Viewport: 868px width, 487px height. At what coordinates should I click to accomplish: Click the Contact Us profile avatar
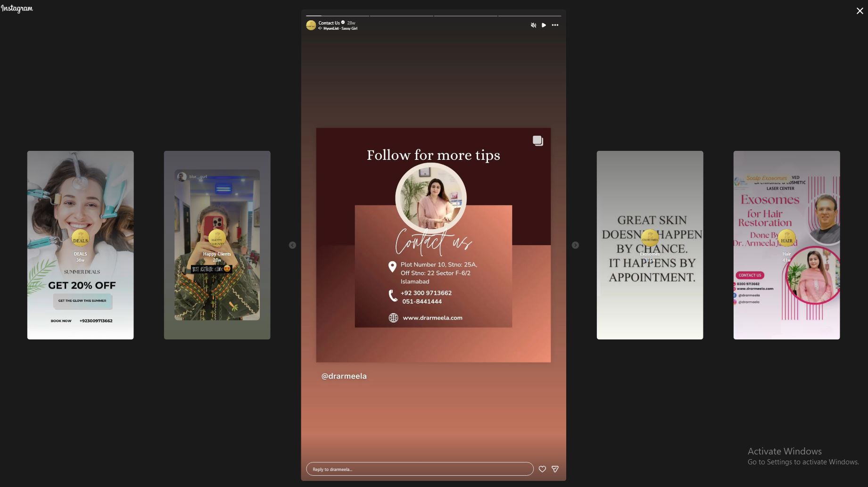tap(311, 25)
